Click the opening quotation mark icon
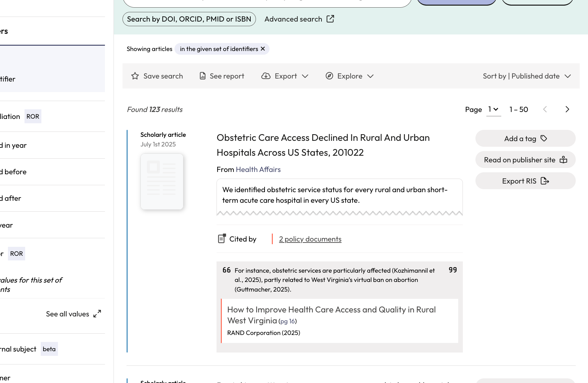The width and height of the screenshot is (588, 383). pyautogui.click(x=226, y=270)
